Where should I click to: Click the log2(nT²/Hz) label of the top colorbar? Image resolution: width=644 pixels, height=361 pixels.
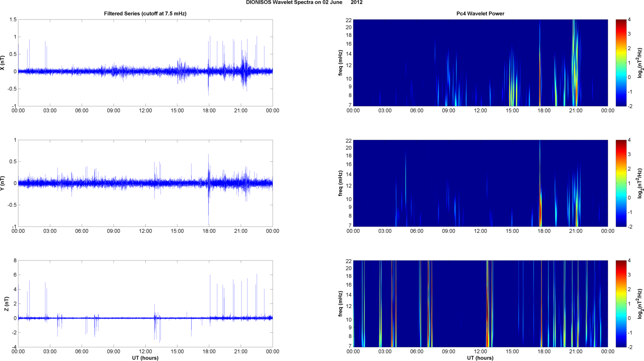pos(640,63)
